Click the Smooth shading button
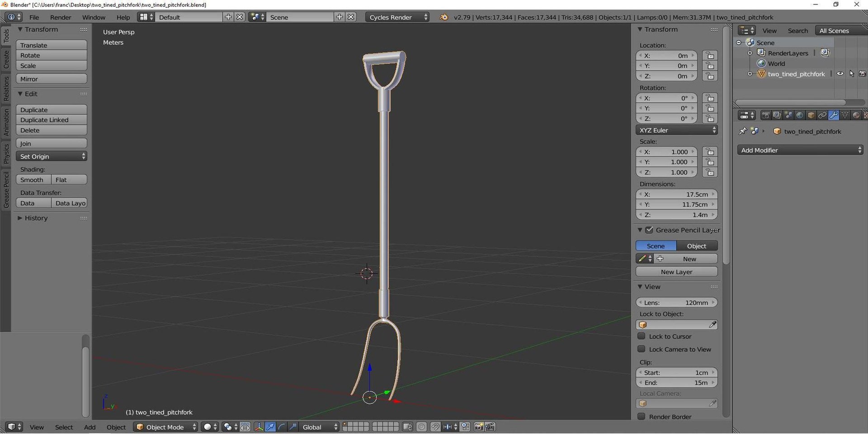 click(x=33, y=179)
